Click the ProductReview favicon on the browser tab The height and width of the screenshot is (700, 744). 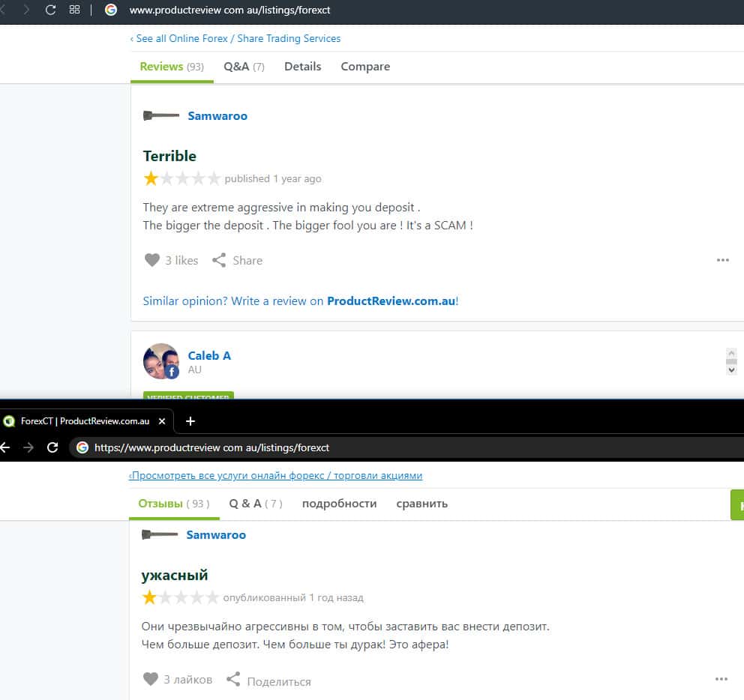click(x=9, y=421)
